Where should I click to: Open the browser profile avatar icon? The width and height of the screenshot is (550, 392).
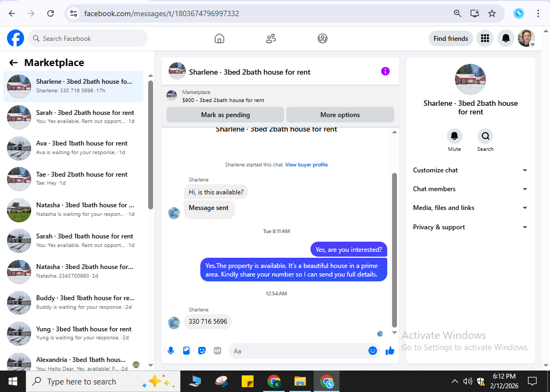(x=518, y=13)
